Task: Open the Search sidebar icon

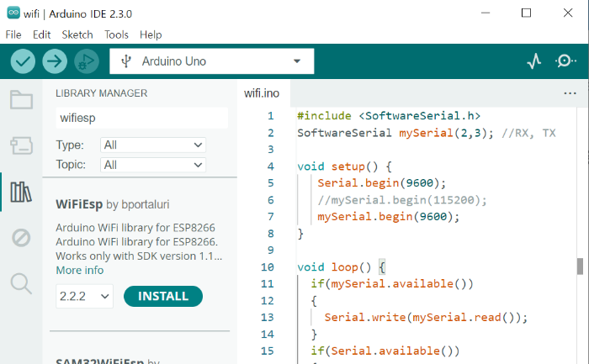Action: (21, 283)
